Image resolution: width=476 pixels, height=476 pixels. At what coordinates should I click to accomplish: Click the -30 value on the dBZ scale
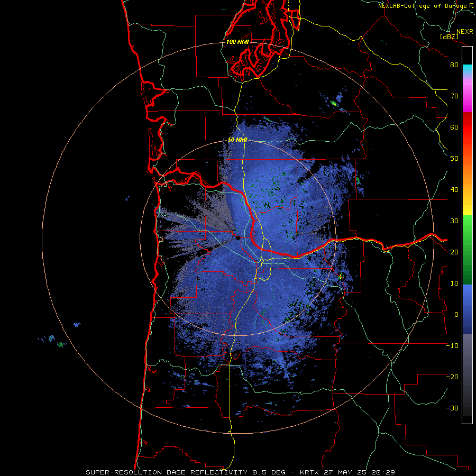point(452,408)
